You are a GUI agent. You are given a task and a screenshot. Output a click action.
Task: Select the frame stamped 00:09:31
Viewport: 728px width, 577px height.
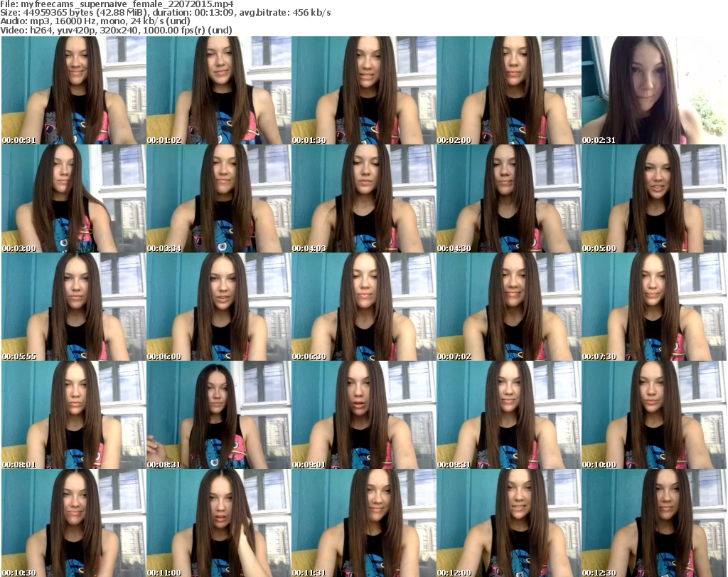[x=509, y=415]
